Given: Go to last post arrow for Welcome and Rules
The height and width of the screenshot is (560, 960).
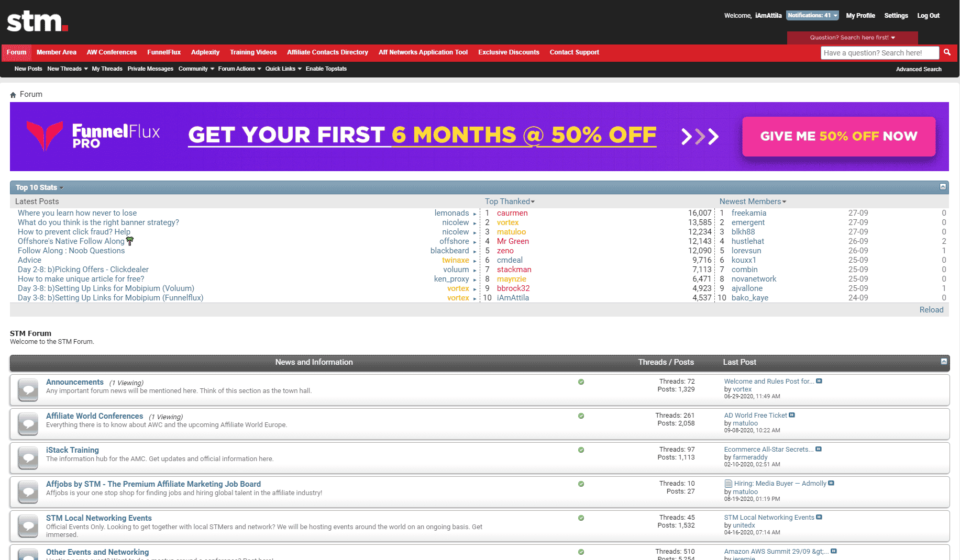Looking at the screenshot, I should [819, 381].
